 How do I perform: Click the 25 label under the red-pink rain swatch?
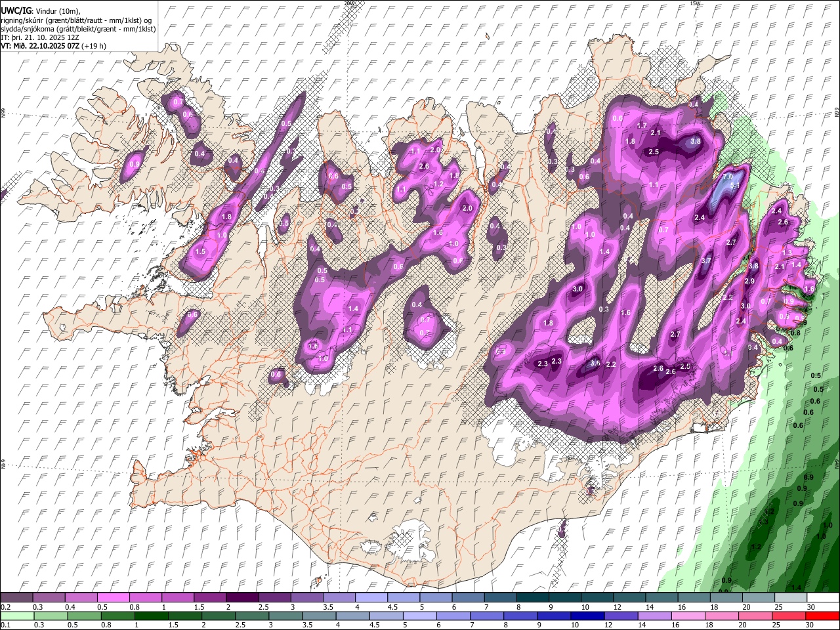[776, 625]
